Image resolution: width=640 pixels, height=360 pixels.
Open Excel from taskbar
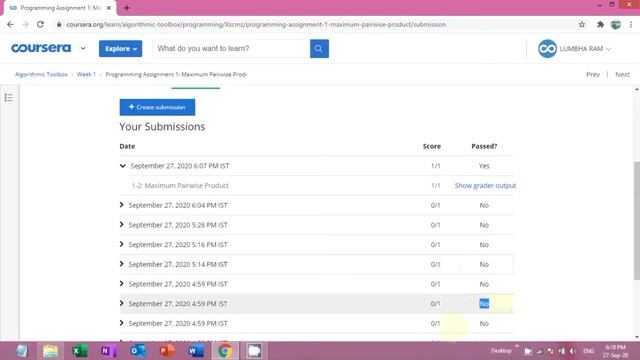pyautogui.click(x=80, y=351)
